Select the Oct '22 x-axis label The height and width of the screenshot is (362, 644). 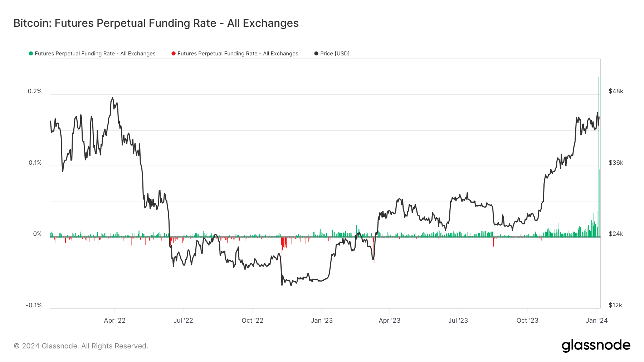coord(253,321)
